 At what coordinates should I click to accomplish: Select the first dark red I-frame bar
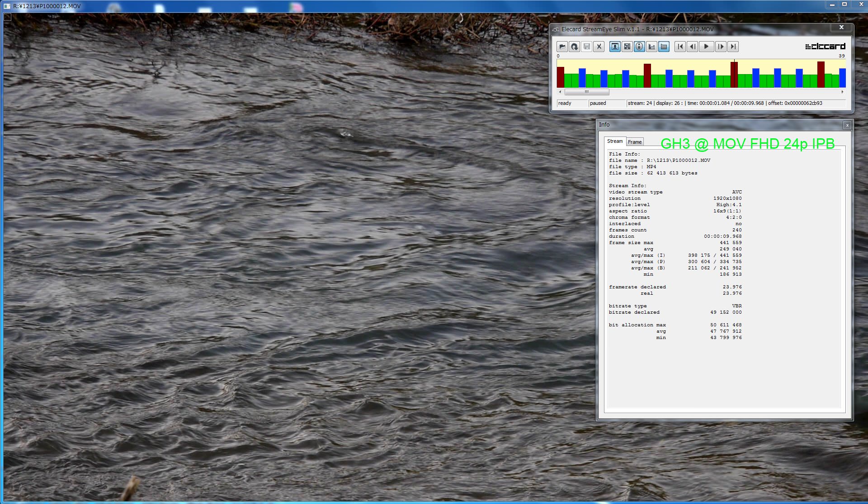tap(560, 77)
